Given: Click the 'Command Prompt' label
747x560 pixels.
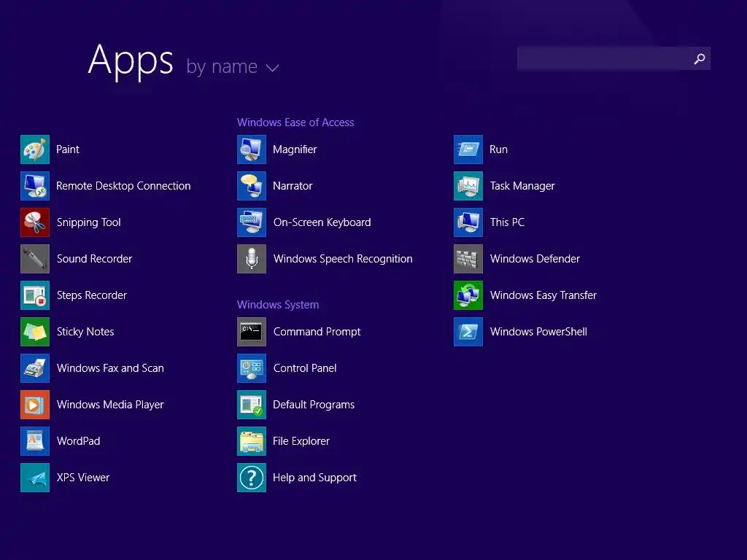Looking at the screenshot, I should click(317, 332).
